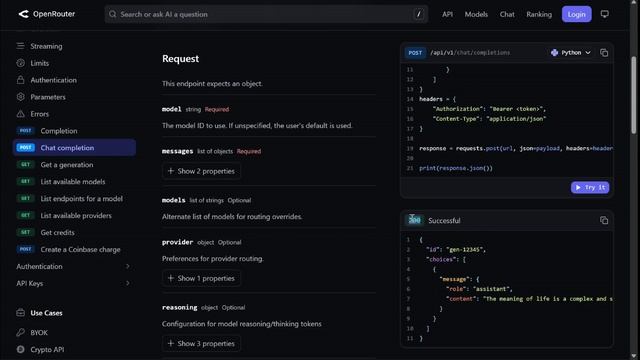Click the page vertical scrollbar thumb
Screen dimensions: 640x360
tap(634, 95)
